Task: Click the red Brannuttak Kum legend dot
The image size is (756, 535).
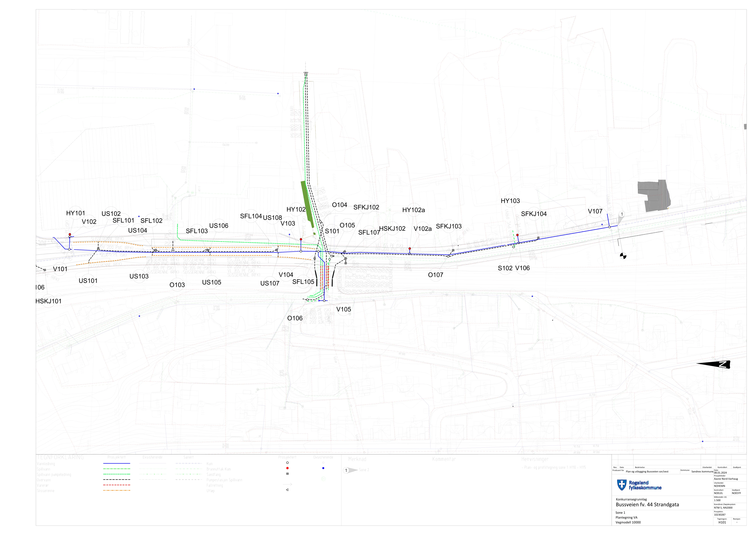Action: tap(287, 468)
